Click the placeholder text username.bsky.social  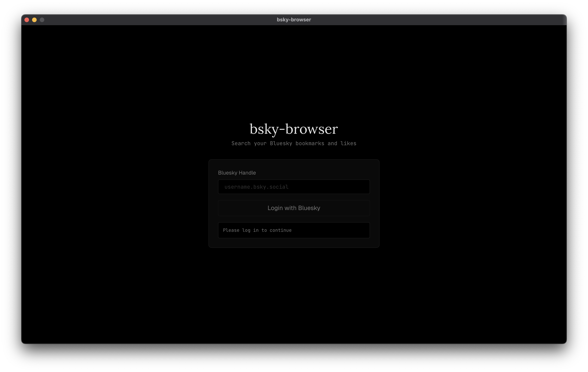[256, 187]
